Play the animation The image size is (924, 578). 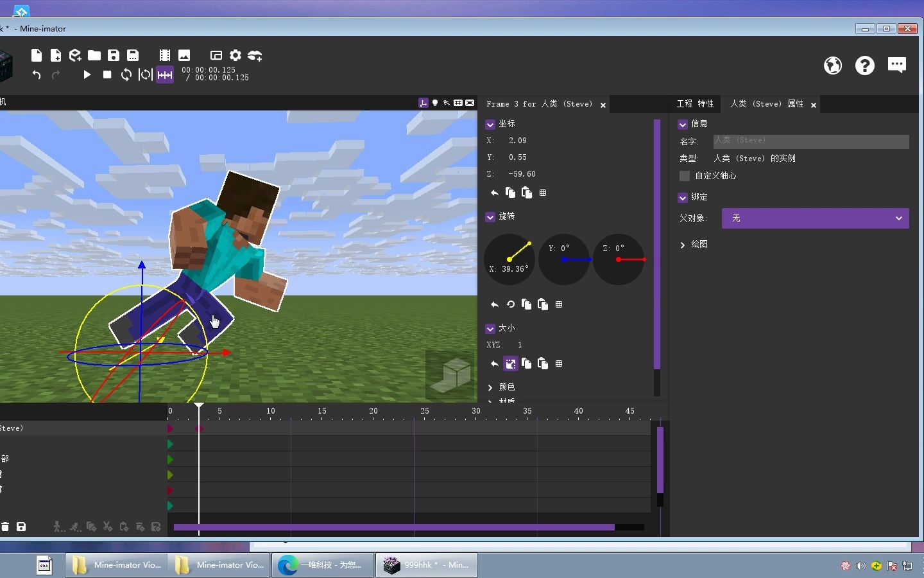(x=87, y=74)
